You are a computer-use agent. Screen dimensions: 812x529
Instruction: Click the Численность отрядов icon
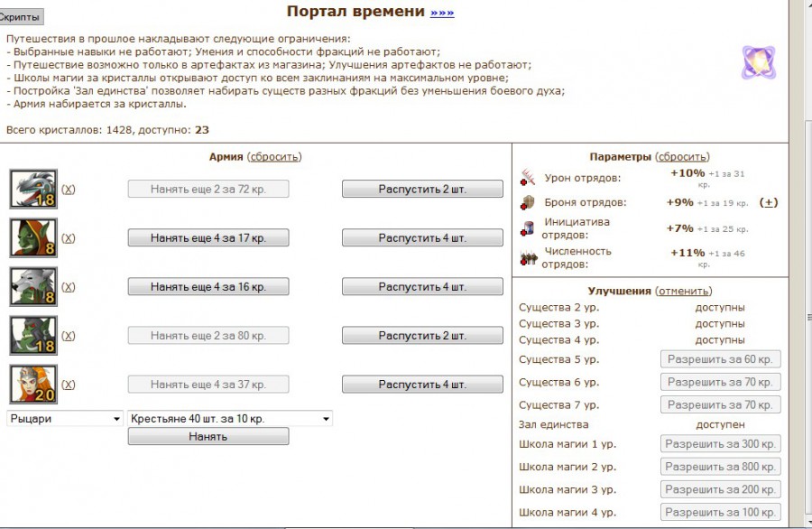[x=528, y=258]
